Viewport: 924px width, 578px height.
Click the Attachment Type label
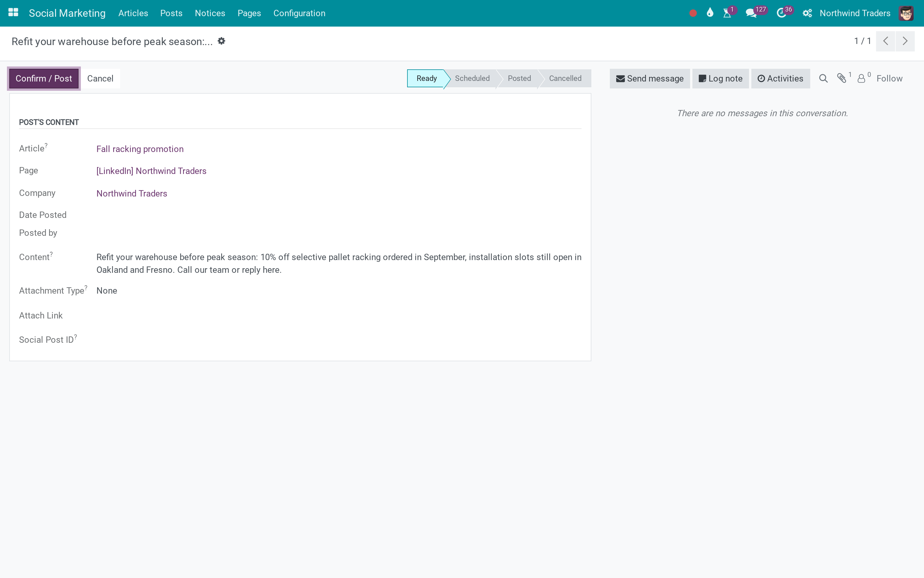(53, 290)
